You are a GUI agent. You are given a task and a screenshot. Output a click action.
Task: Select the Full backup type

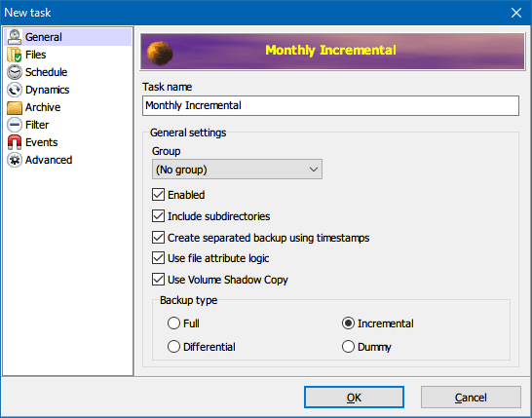173,323
